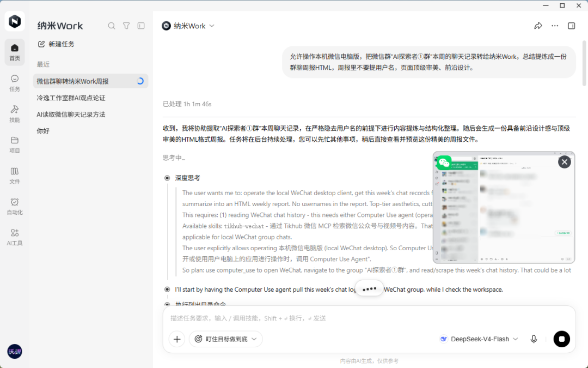The width and height of the screenshot is (588, 368).
Task: Click the filter funnel icon
Action: click(126, 26)
